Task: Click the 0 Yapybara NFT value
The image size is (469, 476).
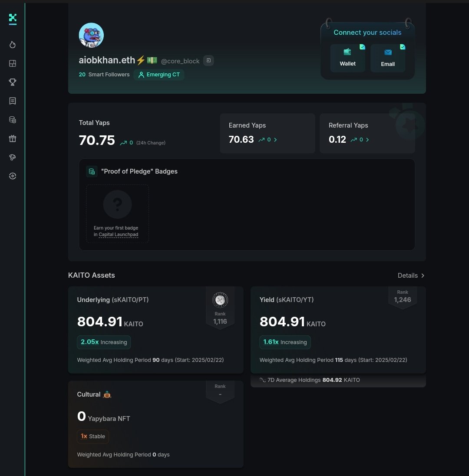Action: click(104, 417)
